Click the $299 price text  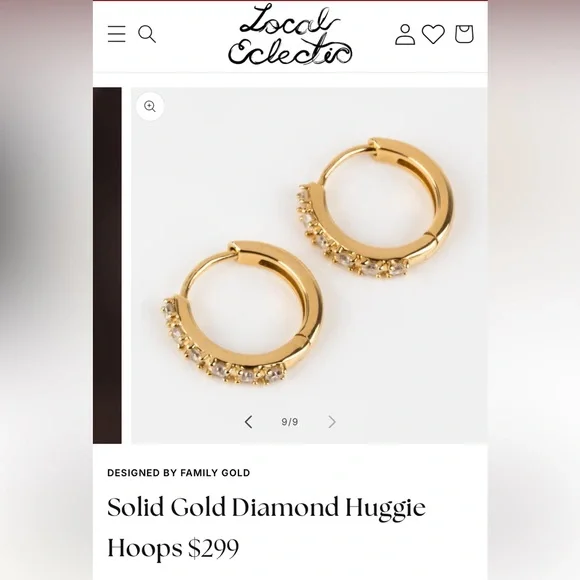pyautogui.click(x=213, y=548)
